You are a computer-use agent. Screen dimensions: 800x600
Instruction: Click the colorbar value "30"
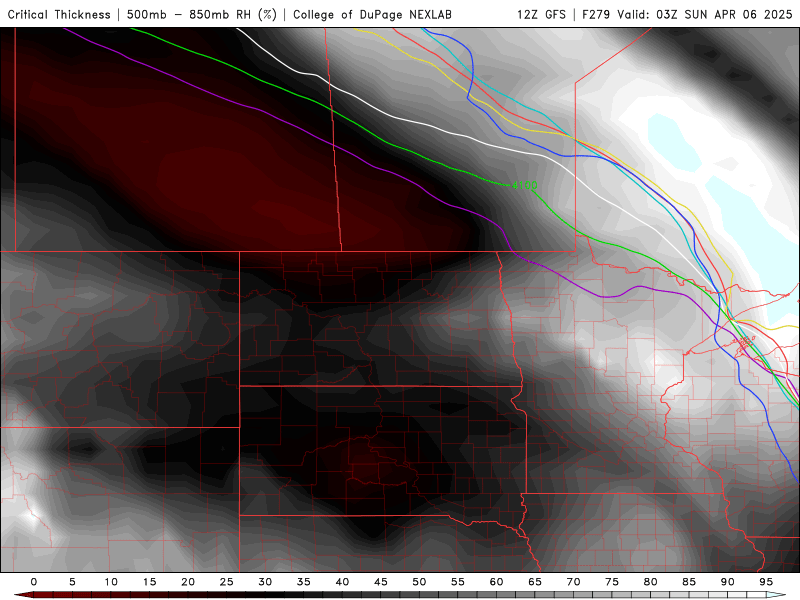265,582
